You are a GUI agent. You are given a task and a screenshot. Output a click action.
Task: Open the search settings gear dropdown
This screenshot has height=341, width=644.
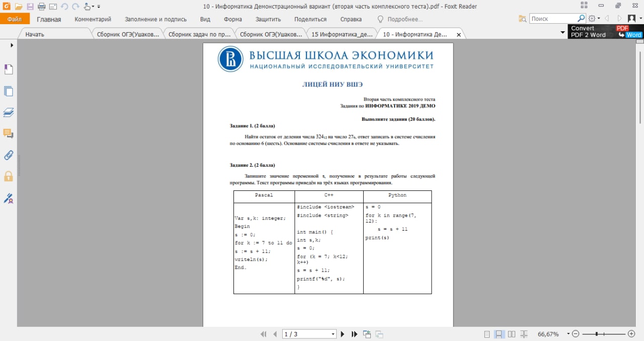coord(594,19)
